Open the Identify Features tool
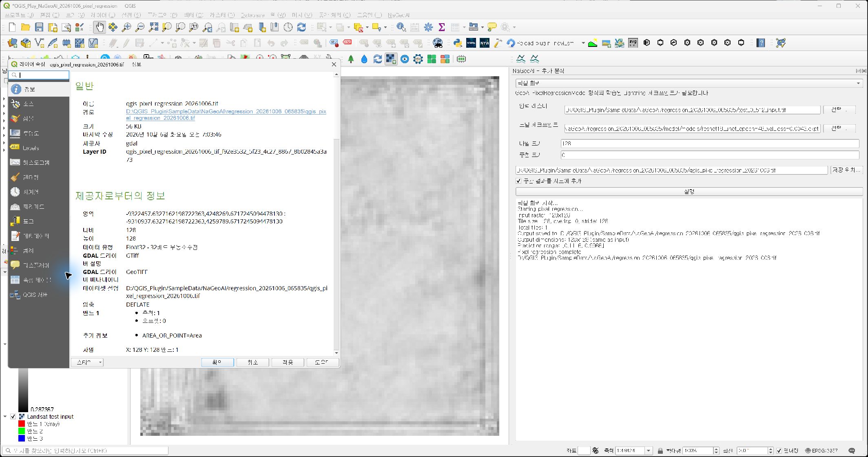 click(x=401, y=27)
